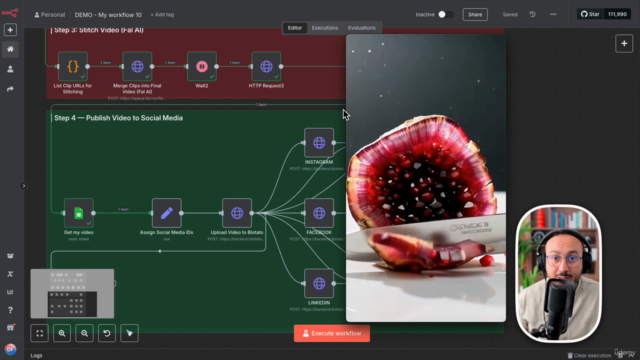Select the LINKEDIN HTTP node
640x360 pixels.
319,283
